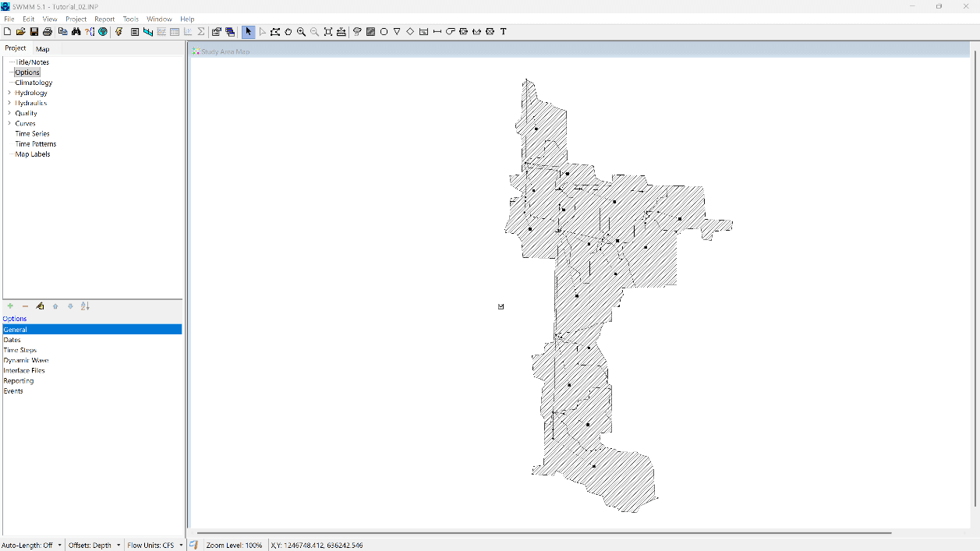
Task: Select the Add Subcatchment tool
Action: click(x=370, y=32)
